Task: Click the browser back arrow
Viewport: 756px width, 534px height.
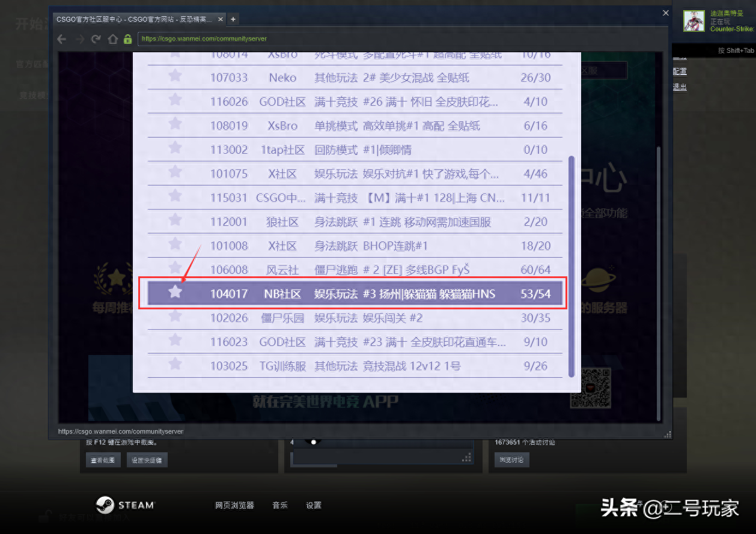Action: [x=62, y=38]
